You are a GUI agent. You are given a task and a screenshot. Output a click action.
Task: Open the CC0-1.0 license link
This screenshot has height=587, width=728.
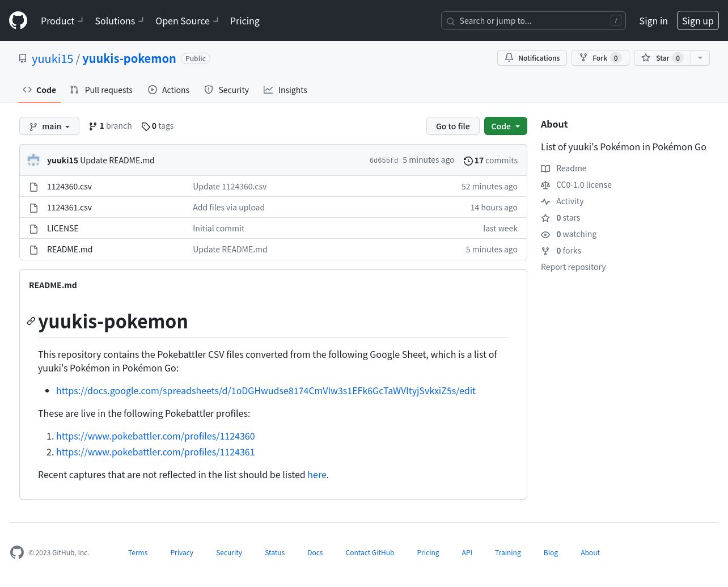(x=576, y=185)
